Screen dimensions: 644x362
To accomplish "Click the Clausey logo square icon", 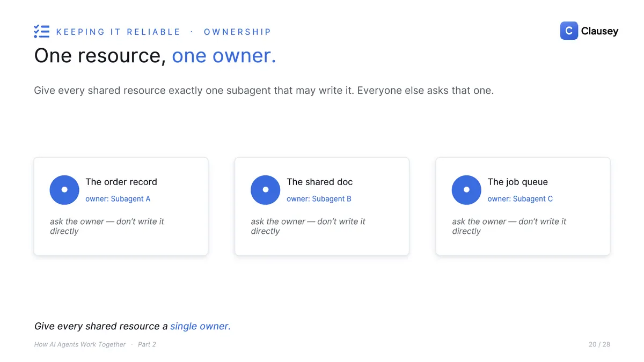I will click(x=569, y=31).
